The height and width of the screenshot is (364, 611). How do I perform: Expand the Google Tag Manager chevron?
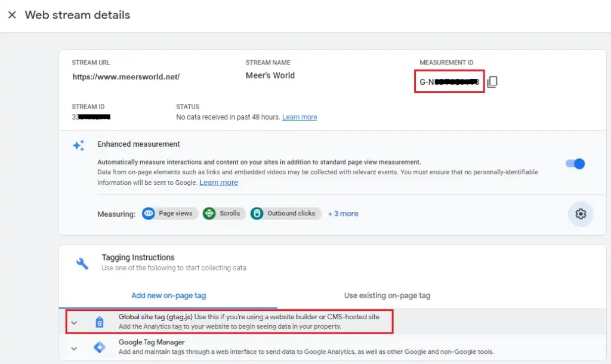coord(74,348)
